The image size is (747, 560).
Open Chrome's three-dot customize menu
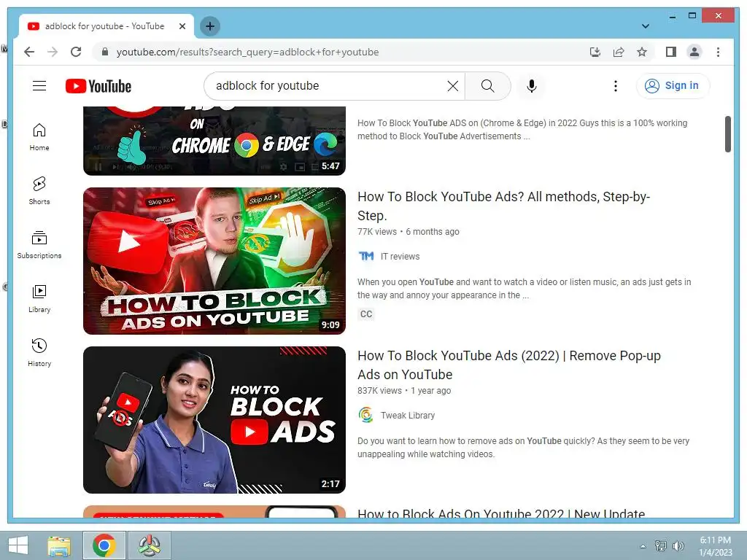click(718, 52)
